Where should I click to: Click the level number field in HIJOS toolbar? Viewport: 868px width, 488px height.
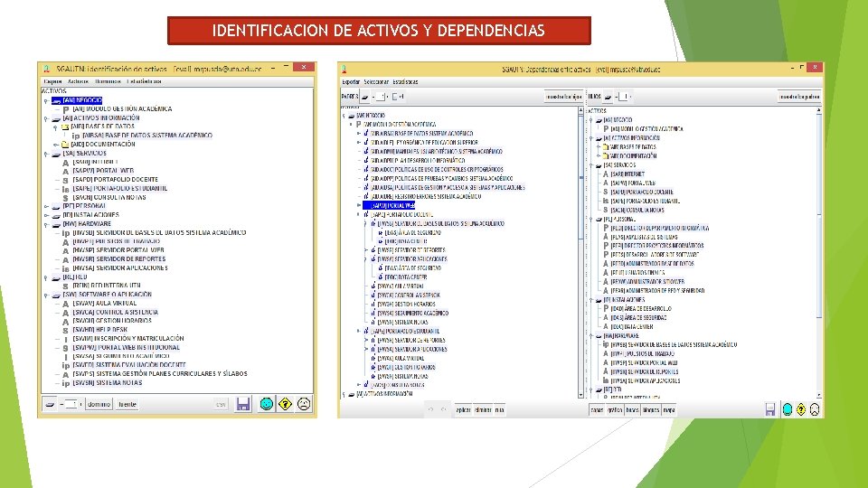pos(623,97)
